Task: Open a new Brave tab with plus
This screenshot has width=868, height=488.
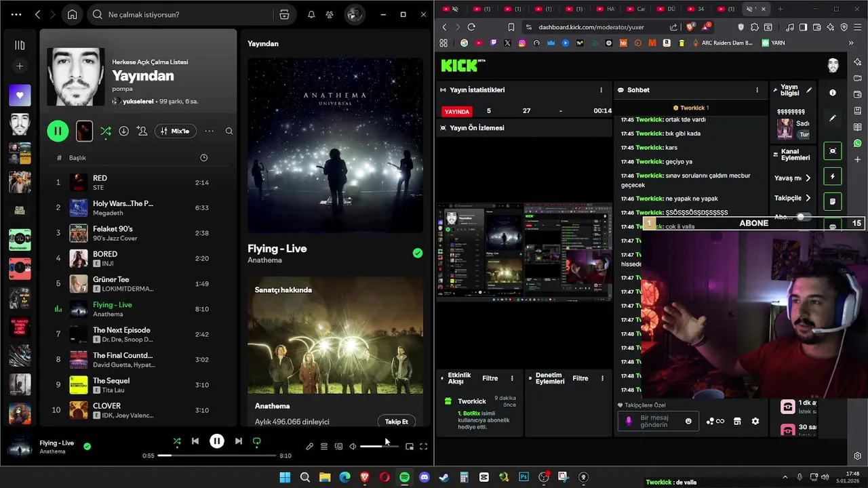Action: 780,9
